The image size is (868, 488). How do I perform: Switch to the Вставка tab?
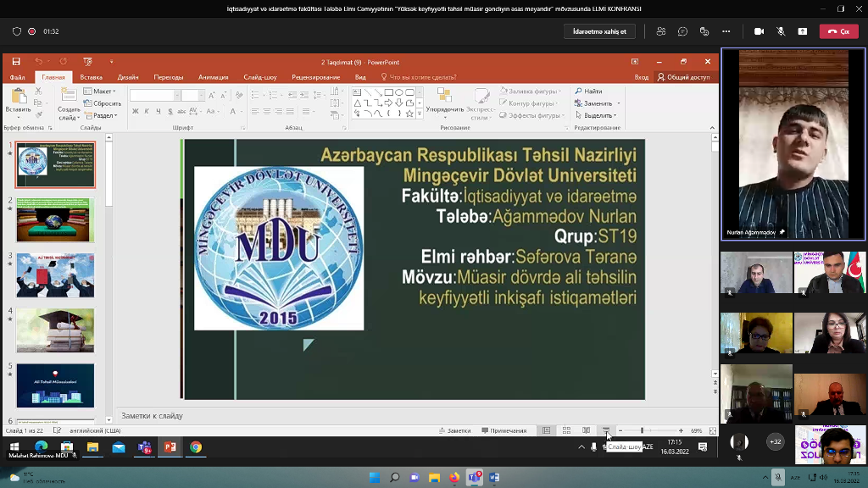[91, 77]
